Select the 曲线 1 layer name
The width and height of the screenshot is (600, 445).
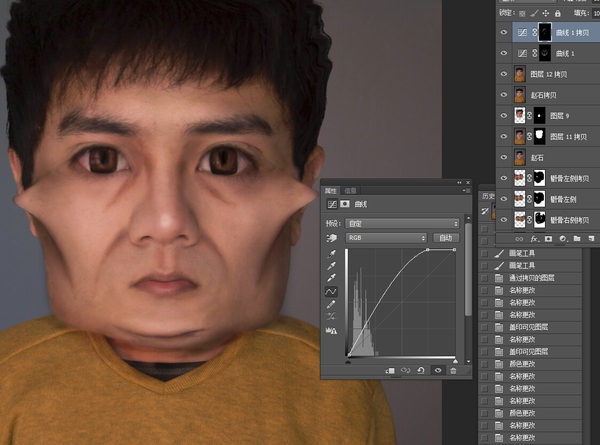565,54
